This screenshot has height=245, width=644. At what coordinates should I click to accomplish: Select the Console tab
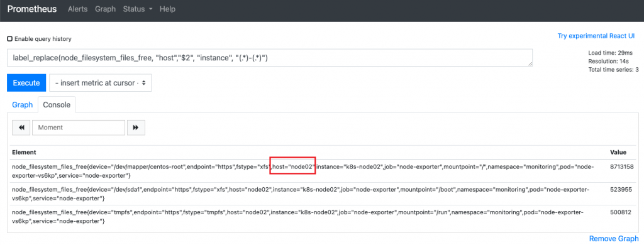pos(57,105)
